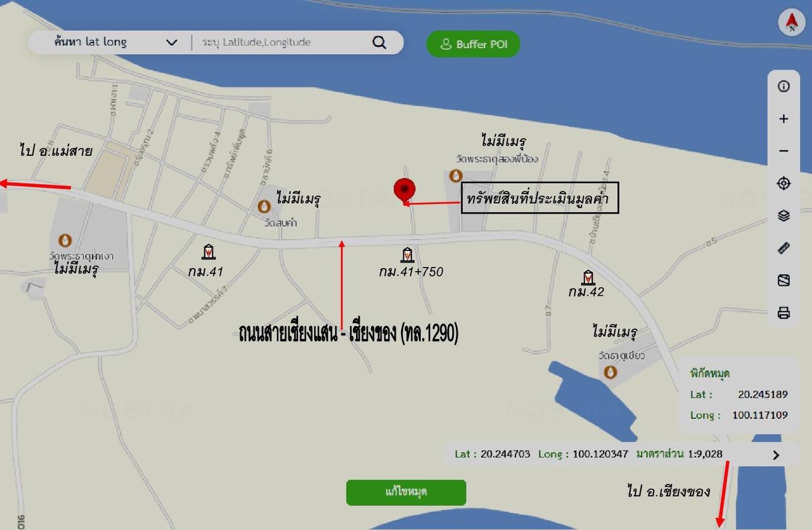Expand the coordinate bar chevron arrow

(x=776, y=455)
